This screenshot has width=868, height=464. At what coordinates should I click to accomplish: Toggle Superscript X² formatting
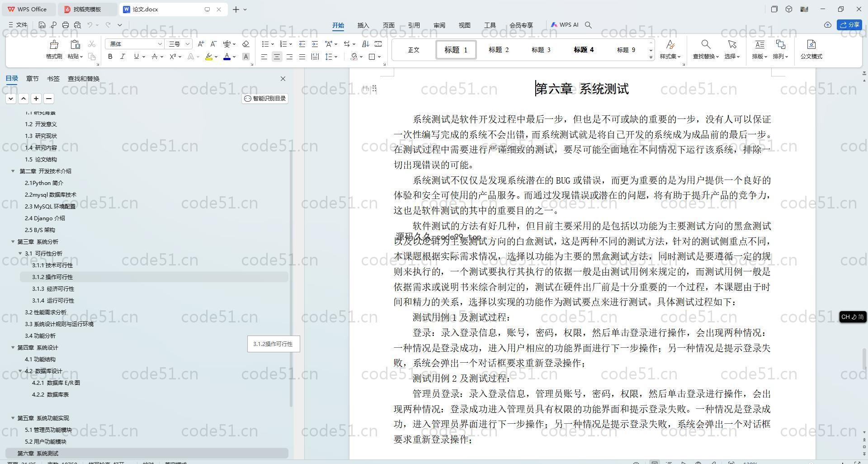173,57
